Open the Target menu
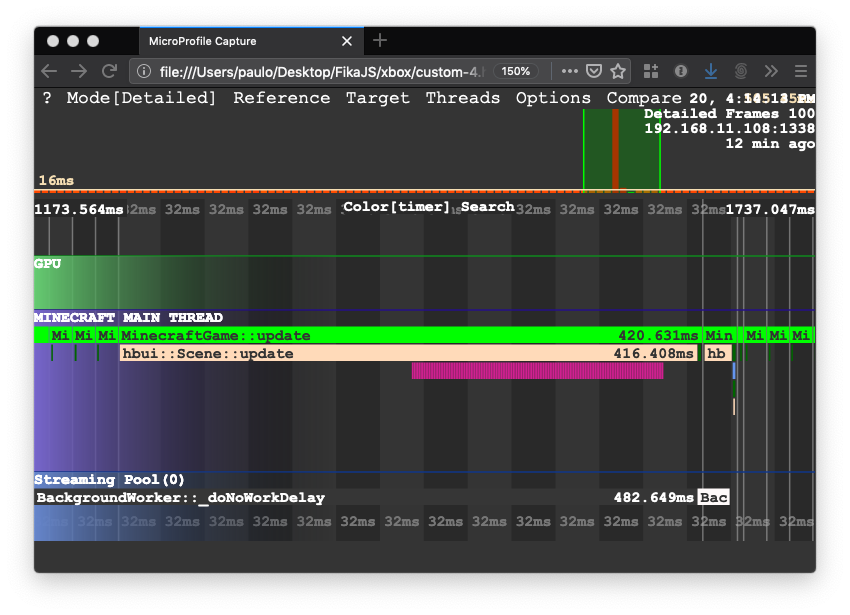The width and height of the screenshot is (850, 615). click(377, 98)
